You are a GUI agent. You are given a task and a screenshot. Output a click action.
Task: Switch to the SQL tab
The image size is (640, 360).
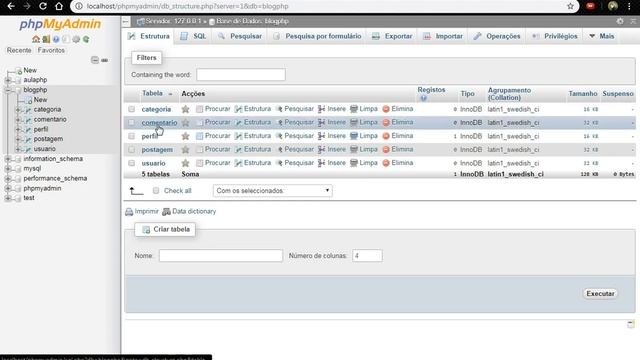193,36
